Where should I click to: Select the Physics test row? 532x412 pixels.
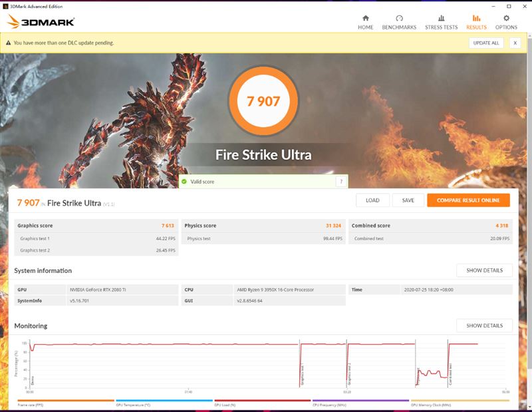263,238
